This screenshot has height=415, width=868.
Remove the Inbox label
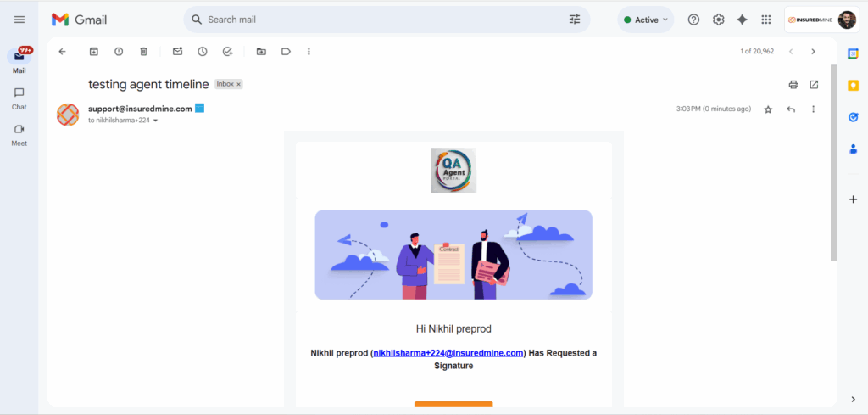pos(238,84)
